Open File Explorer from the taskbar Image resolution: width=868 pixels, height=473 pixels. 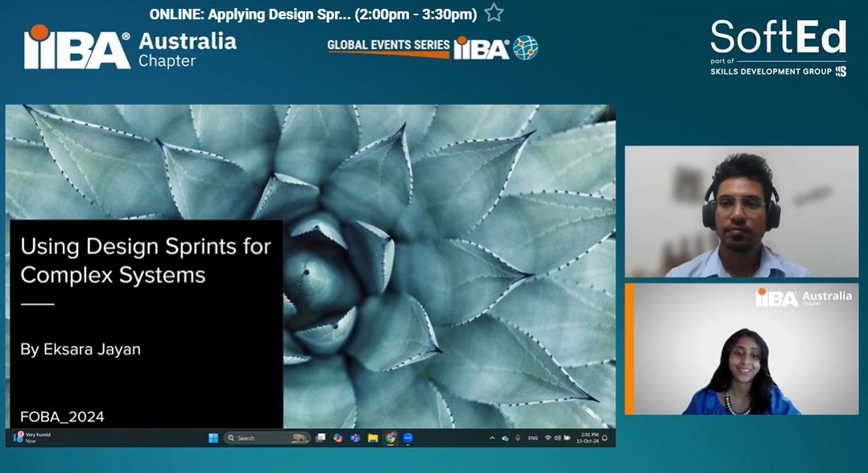pyautogui.click(x=373, y=438)
